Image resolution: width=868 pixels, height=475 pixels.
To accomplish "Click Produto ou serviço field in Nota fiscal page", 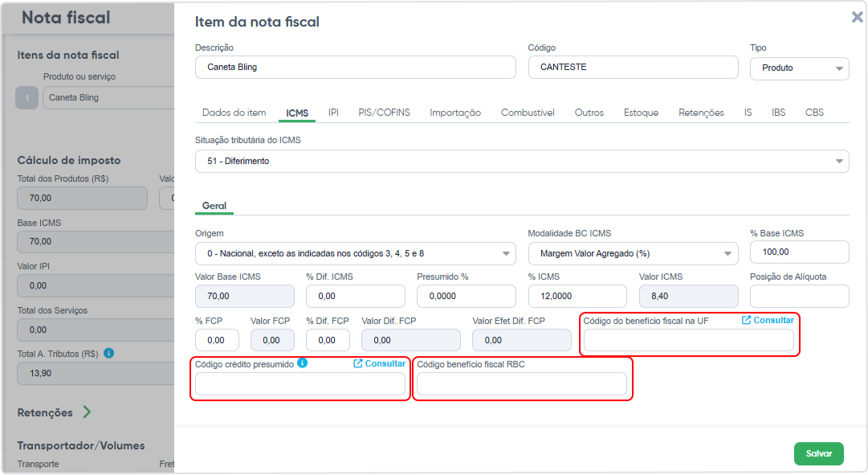I will pyautogui.click(x=108, y=97).
